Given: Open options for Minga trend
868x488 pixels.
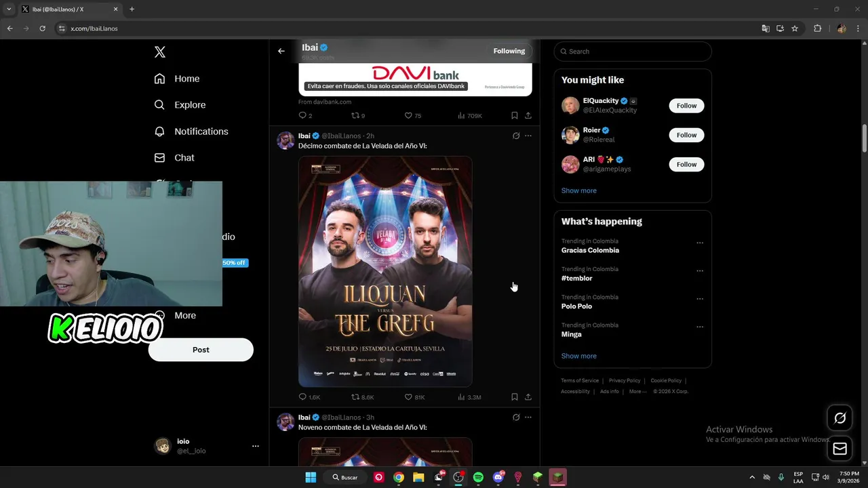Looking at the screenshot, I should [700, 327].
